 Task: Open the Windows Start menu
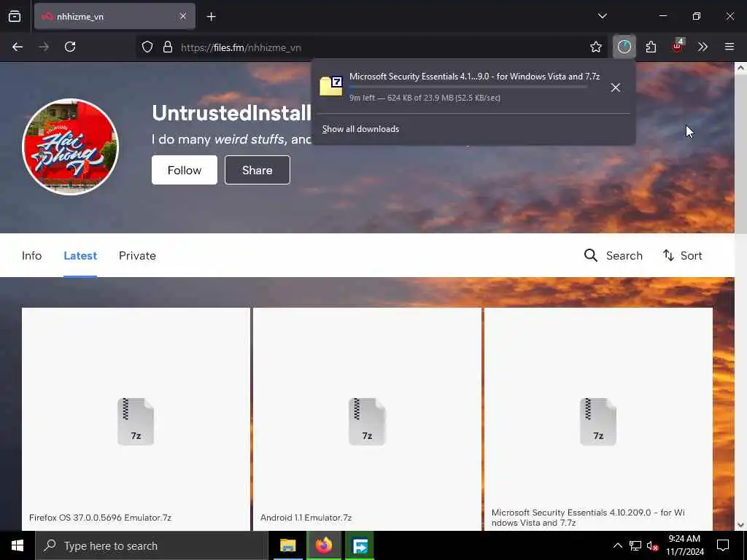(x=18, y=545)
